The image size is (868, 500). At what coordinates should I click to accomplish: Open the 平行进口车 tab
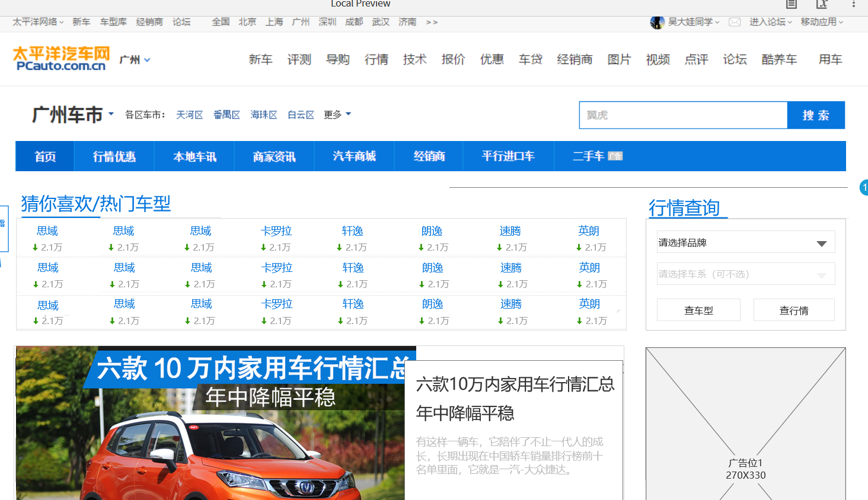click(x=508, y=156)
